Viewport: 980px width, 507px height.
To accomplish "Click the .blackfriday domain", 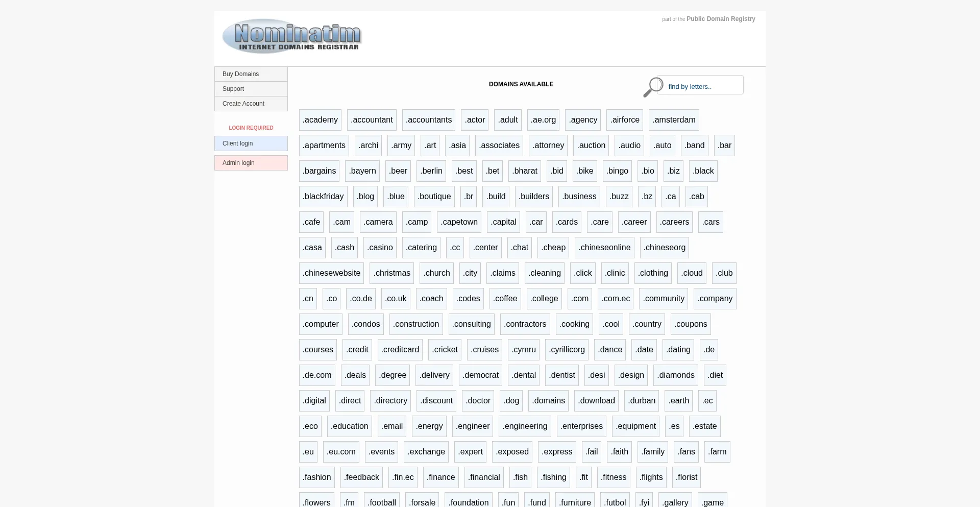I will [x=323, y=197].
